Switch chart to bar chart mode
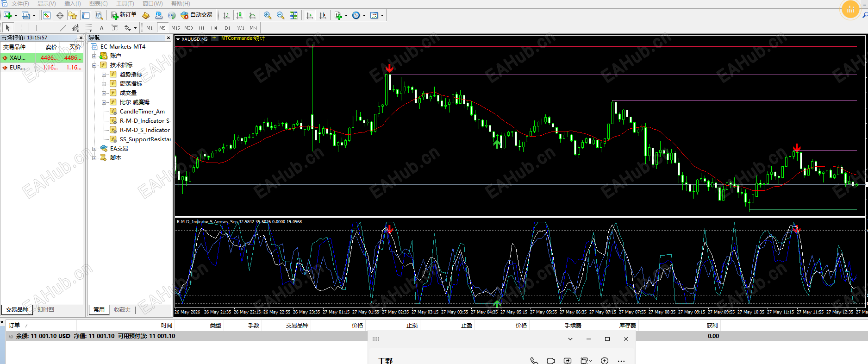 [226, 15]
